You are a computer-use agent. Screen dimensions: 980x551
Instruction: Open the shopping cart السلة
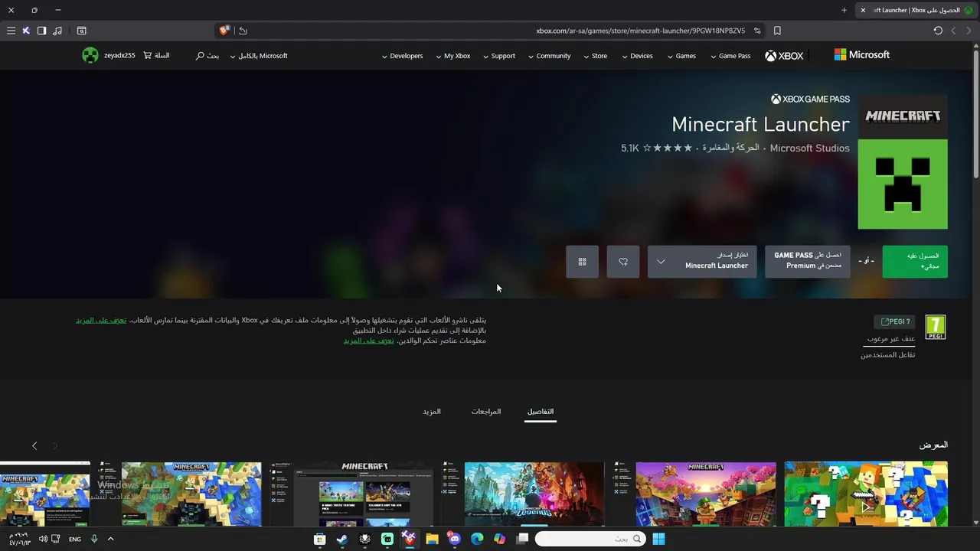tap(156, 55)
